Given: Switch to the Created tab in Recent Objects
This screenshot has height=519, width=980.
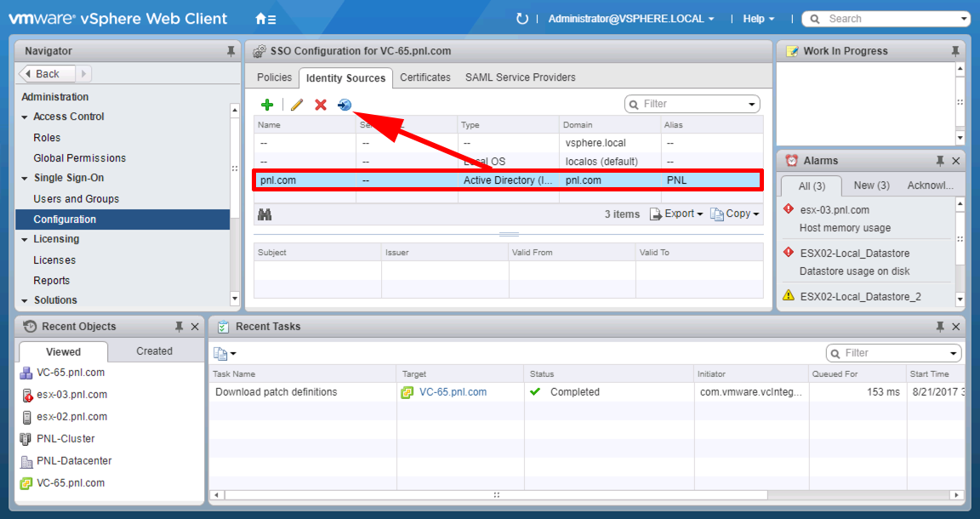Looking at the screenshot, I should 154,351.
